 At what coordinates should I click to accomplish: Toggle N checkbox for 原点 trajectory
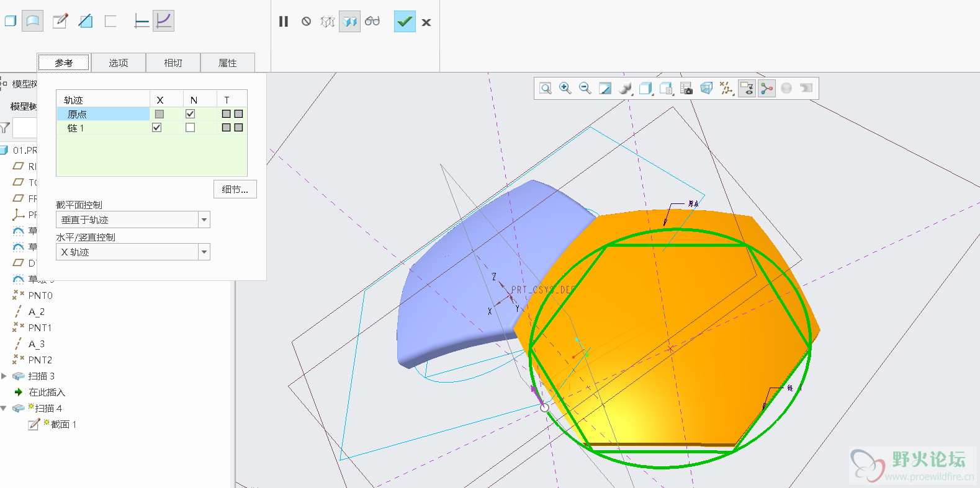pos(190,114)
